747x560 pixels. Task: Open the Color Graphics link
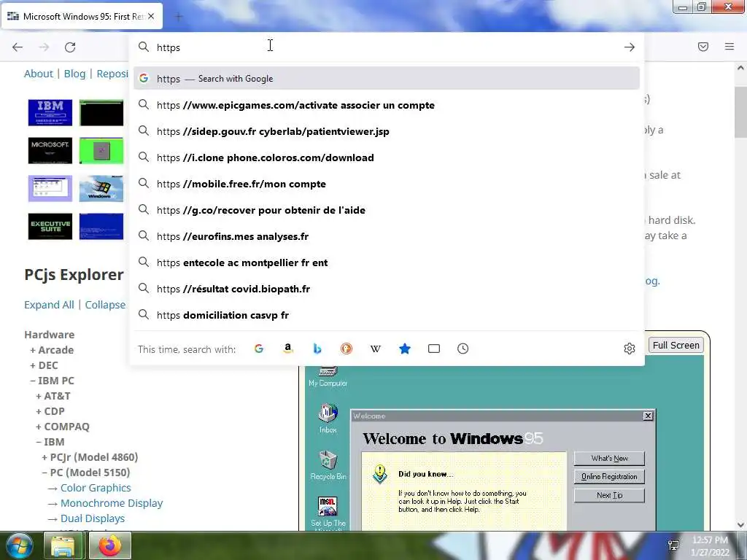[96, 488]
